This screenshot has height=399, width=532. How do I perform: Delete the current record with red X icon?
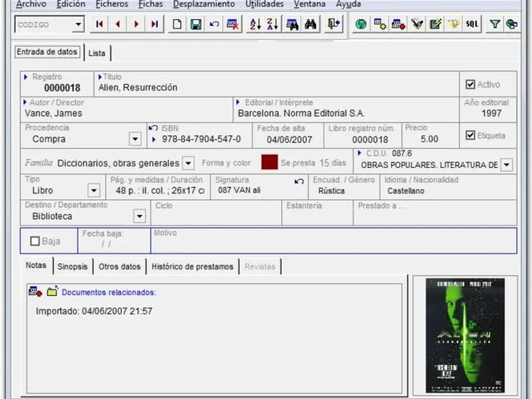(233, 24)
